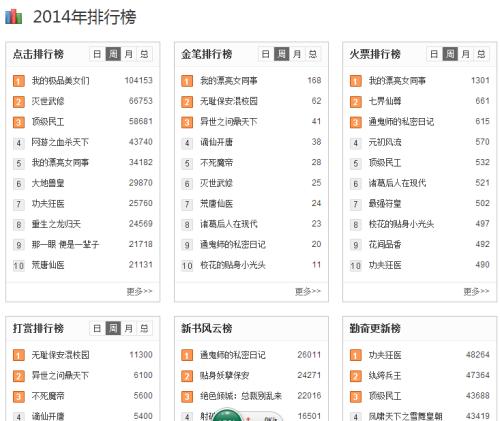Select the 周 tab in 火票排行榜
This screenshot has height=421, width=500.
point(450,54)
